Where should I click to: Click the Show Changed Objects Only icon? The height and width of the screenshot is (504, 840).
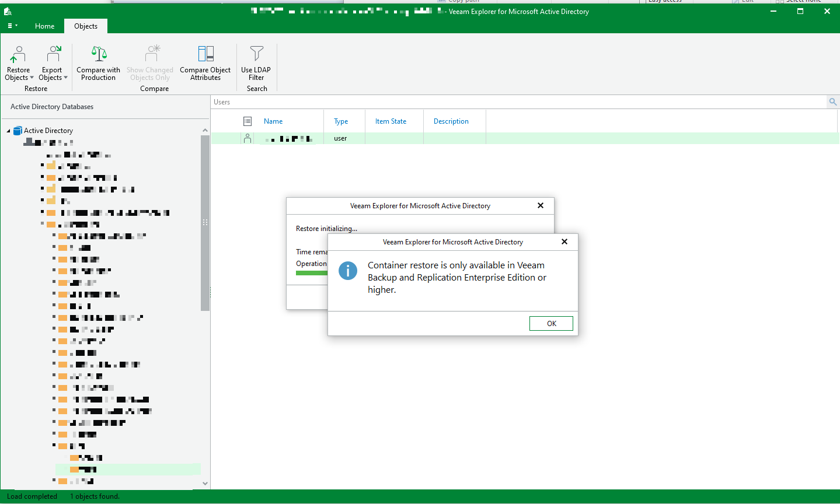pos(152,54)
